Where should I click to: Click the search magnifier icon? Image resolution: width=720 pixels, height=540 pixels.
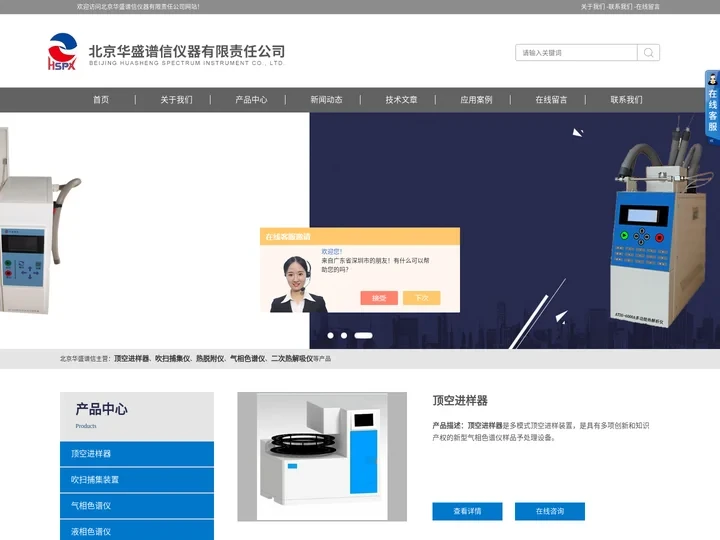(648, 53)
